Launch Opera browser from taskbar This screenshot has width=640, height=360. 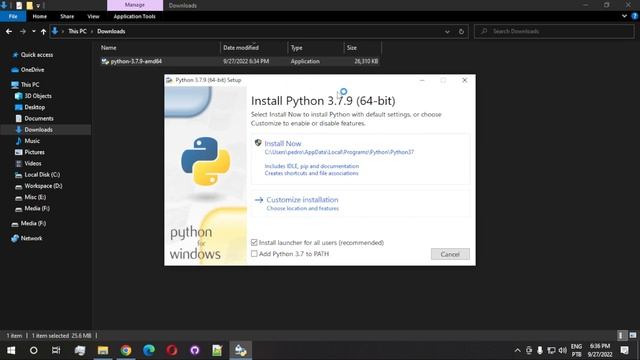click(x=171, y=350)
